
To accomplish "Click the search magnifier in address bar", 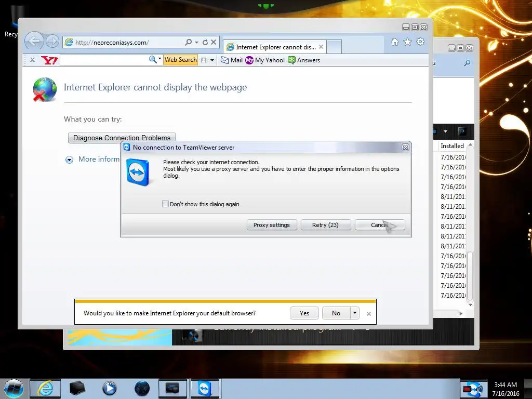I will click(188, 42).
